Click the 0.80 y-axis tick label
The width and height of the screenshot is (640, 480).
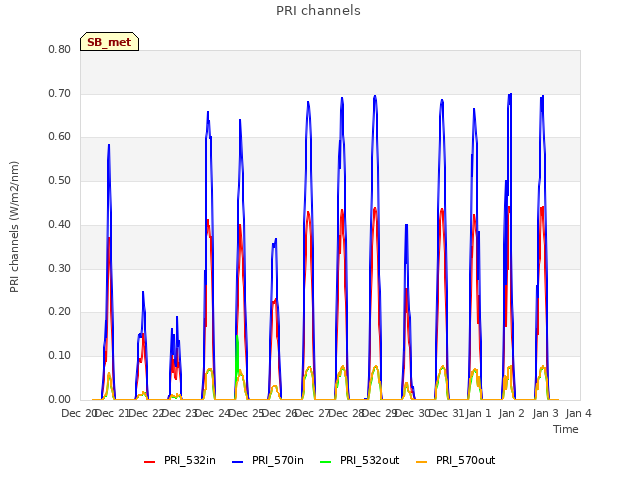(60, 49)
